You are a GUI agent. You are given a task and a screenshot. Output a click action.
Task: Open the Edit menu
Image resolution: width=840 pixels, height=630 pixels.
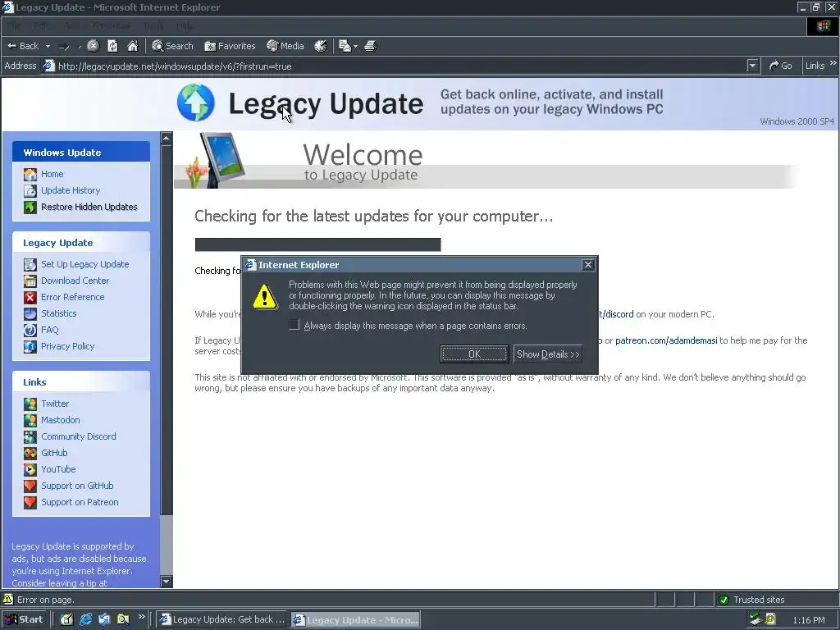41,25
